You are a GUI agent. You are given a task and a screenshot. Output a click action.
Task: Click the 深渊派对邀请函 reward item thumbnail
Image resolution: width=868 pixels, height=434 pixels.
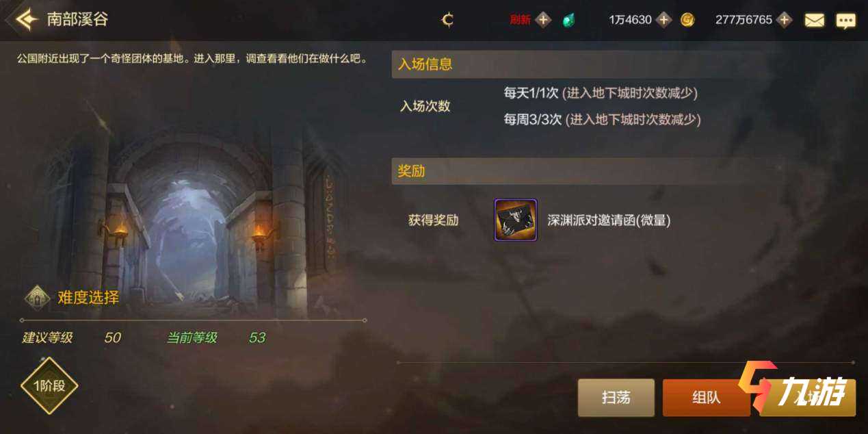coord(516,220)
